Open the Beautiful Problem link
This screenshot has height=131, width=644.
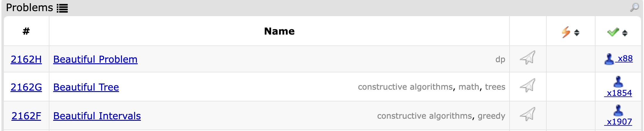95,59
